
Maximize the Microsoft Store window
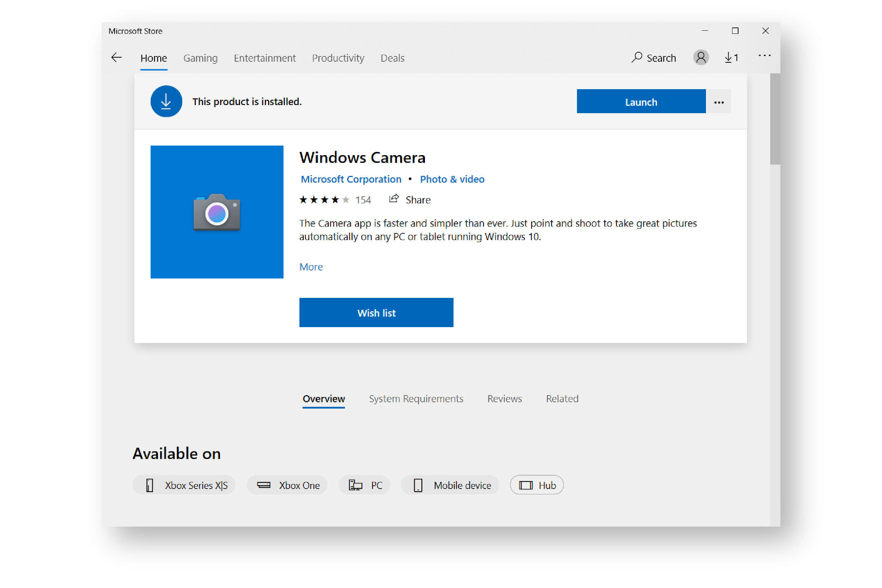tap(735, 31)
